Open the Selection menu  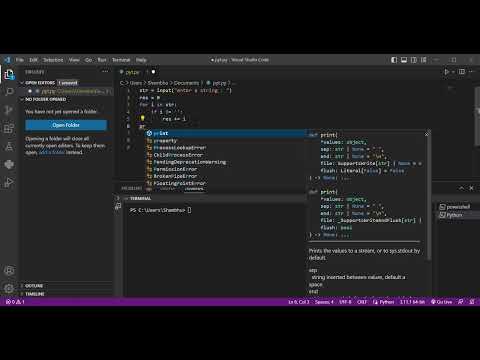(53, 60)
